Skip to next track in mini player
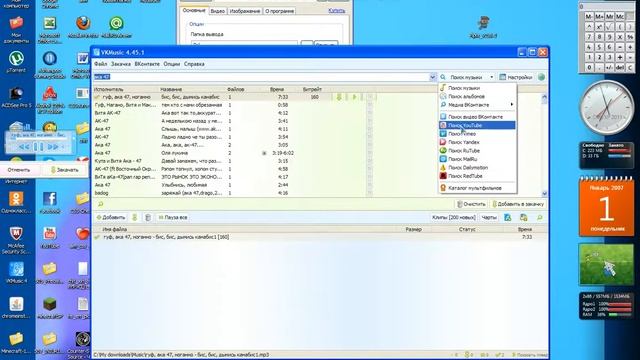640x360 pixels. [x=53, y=147]
